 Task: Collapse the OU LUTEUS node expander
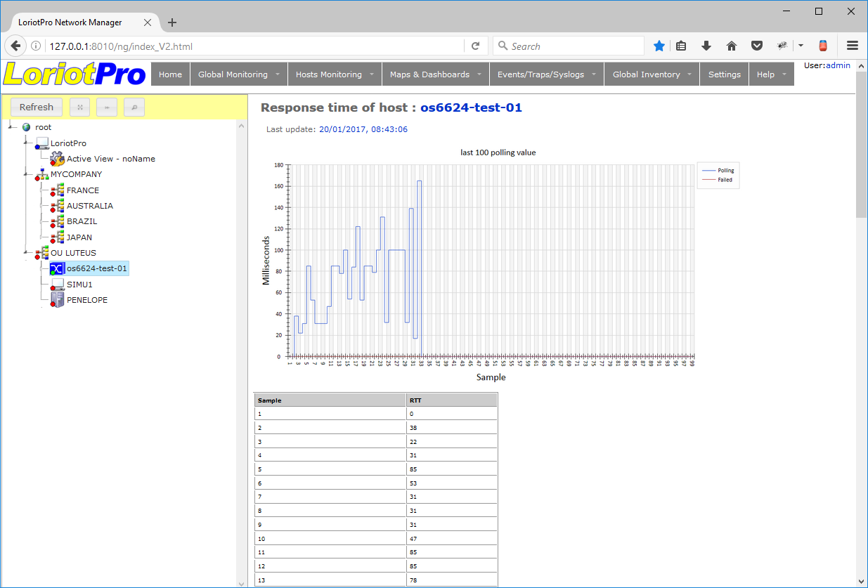point(27,253)
